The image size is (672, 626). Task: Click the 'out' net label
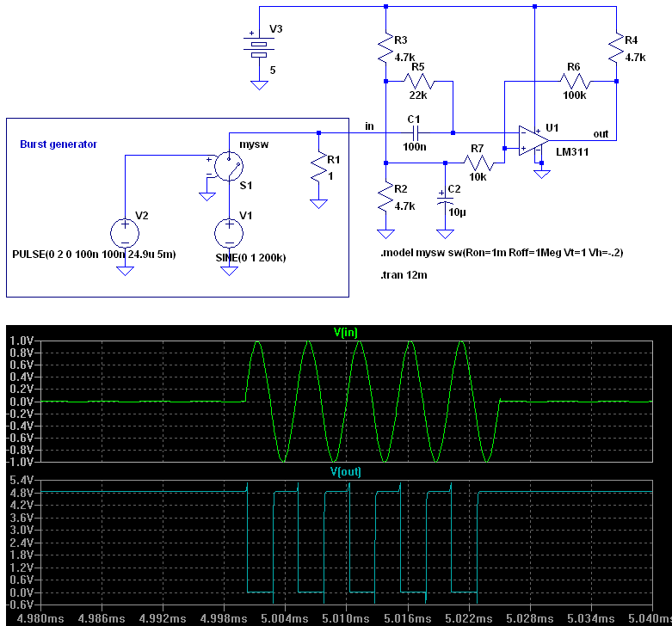click(x=601, y=134)
